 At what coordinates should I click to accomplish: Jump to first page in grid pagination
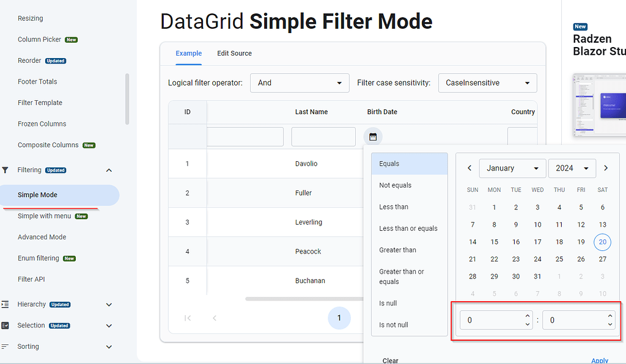(x=188, y=318)
